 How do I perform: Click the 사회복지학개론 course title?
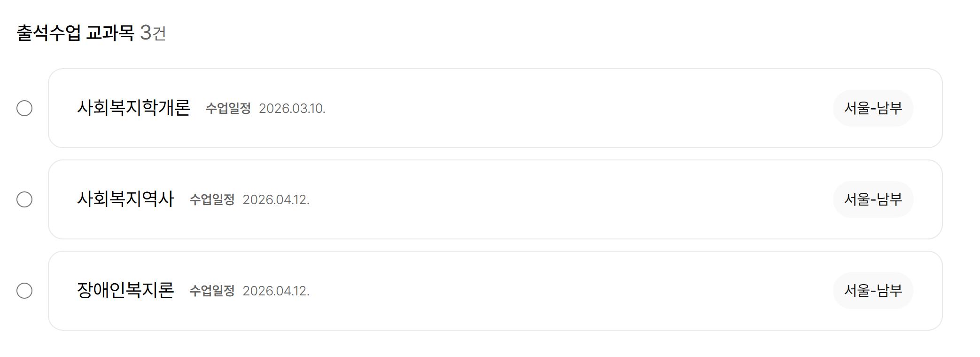click(133, 108)
